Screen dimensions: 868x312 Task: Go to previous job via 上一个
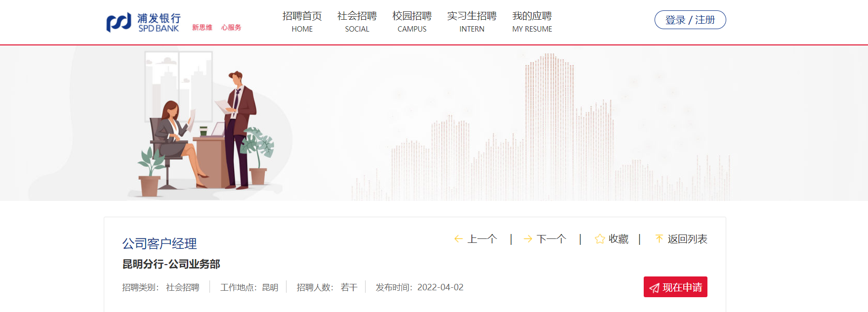click(476, 239)
